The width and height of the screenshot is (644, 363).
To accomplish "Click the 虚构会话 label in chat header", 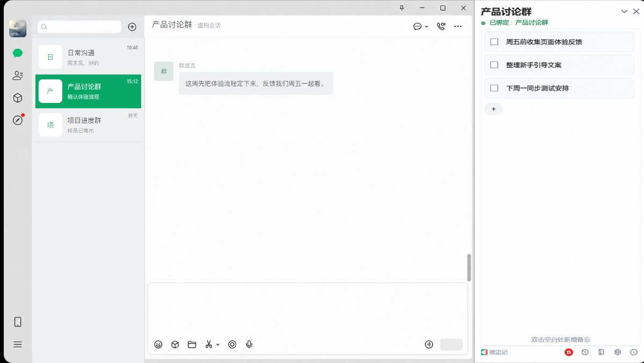I will 209,25.
